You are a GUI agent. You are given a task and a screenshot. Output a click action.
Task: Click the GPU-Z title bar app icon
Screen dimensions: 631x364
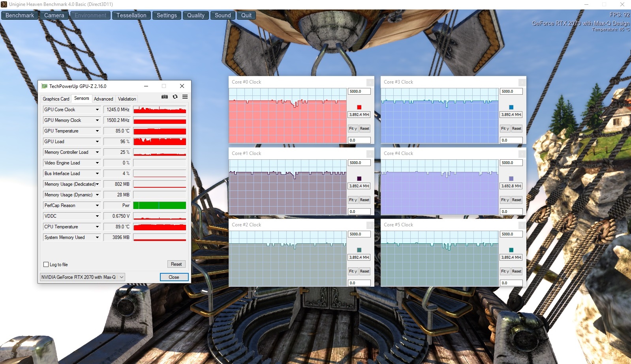[x=44, y=86]
